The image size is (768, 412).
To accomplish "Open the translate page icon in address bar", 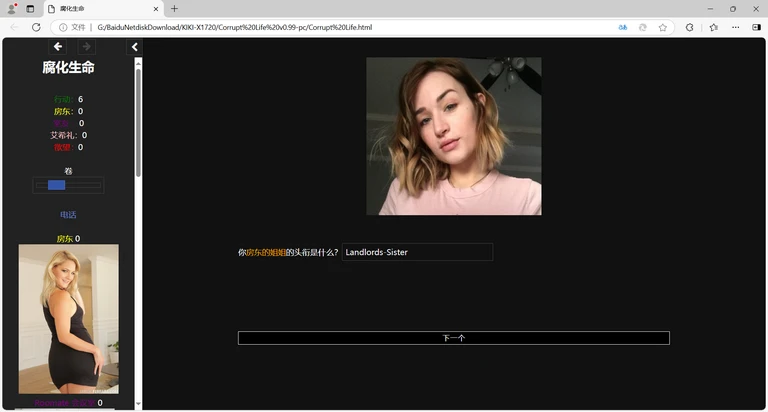I will (622, 27).
